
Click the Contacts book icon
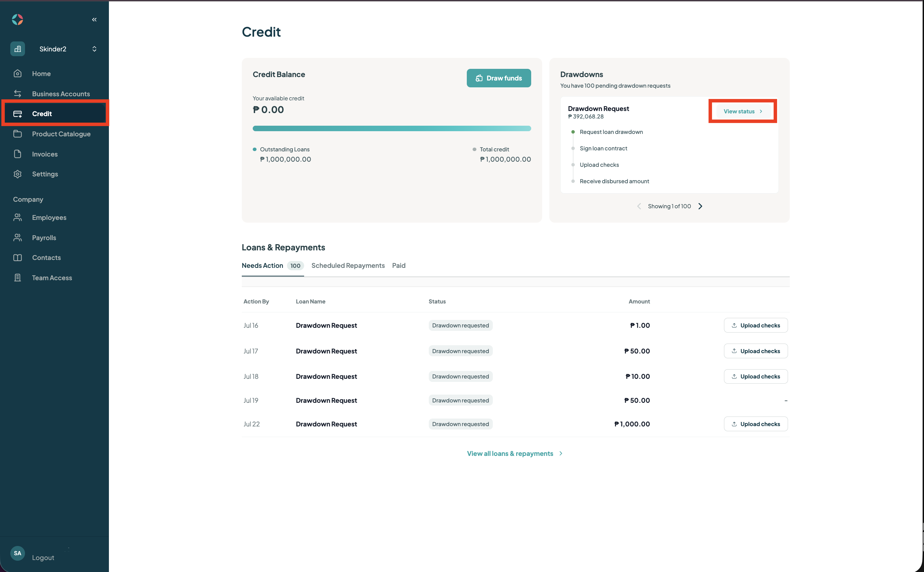click(x=17, y=258)
